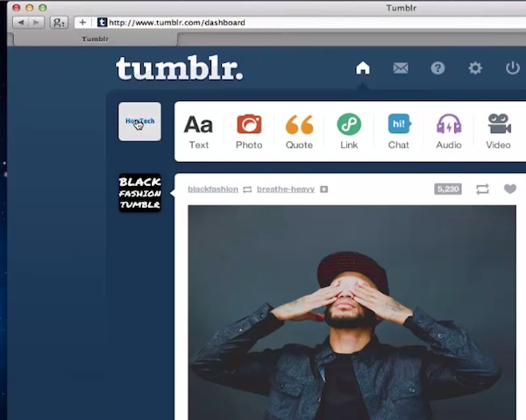
Task: Go forward with the browser forward arrow
Action: pos(36,23)
